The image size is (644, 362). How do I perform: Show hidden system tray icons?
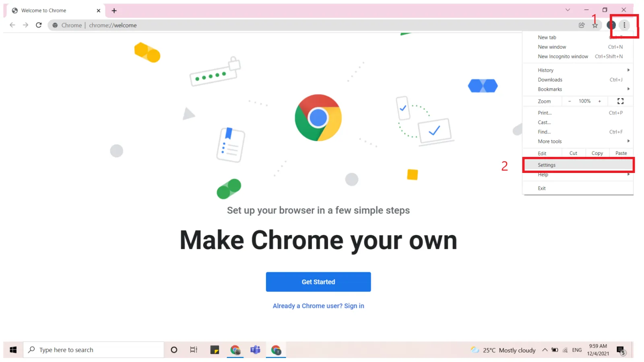tap(545, 350)
